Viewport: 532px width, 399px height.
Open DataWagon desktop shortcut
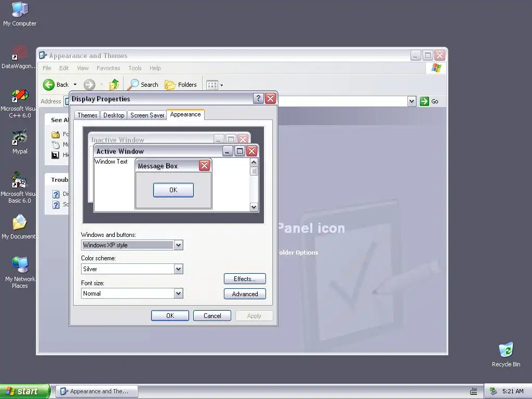point(19,57)
